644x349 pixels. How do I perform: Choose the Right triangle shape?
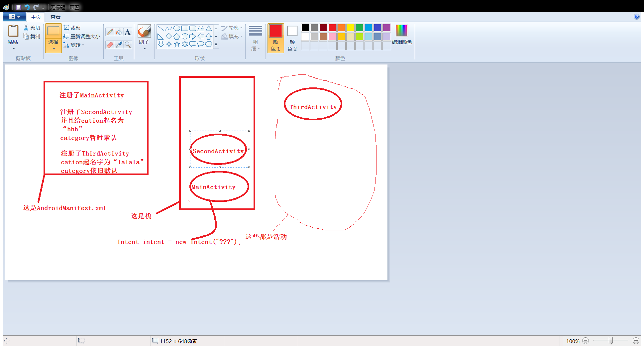tap(161, 36)
